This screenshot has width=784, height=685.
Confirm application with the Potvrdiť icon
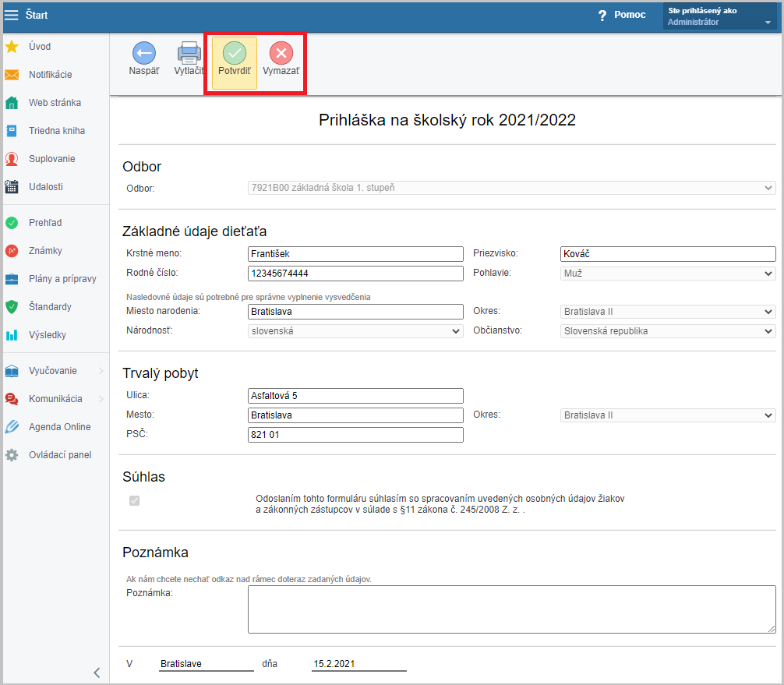235,53
